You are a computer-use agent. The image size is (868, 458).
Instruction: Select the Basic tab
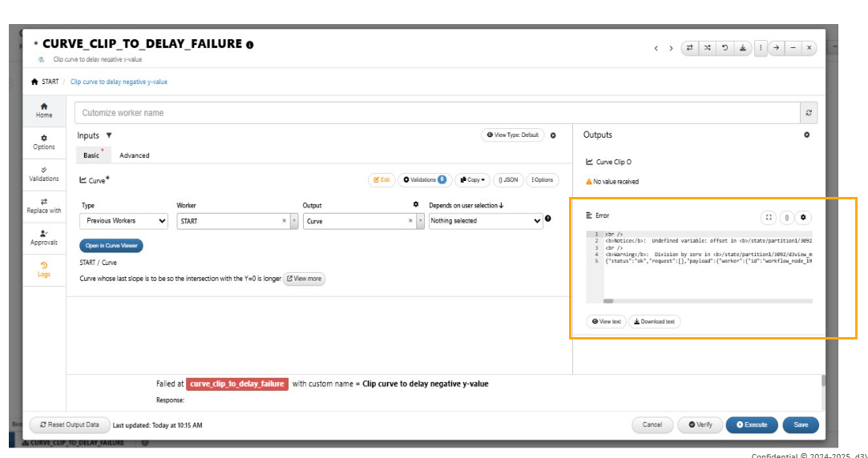tap(91, 155)
